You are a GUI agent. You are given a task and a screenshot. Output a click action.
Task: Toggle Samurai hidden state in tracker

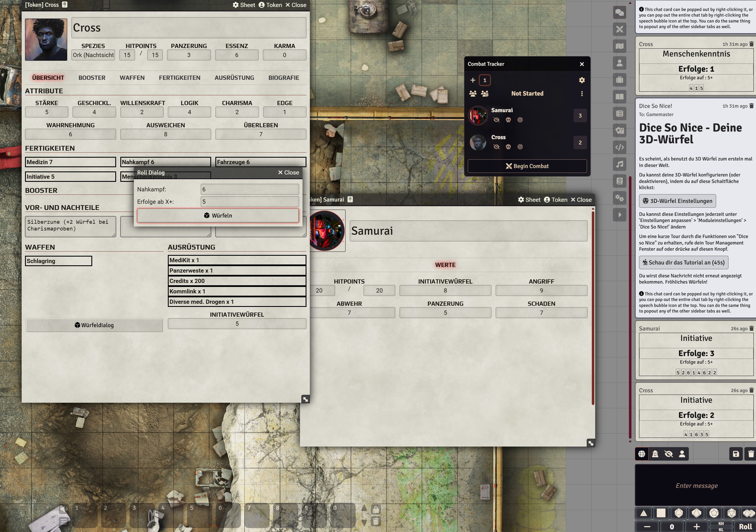pos(496,120)
